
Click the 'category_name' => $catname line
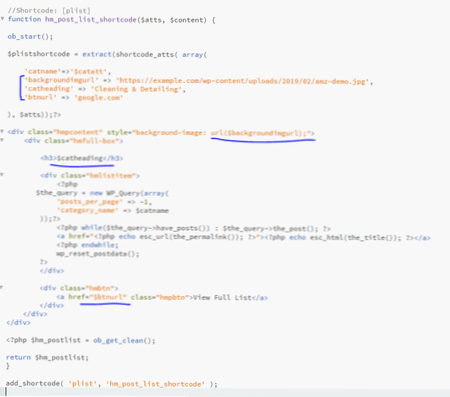point(113,210)
